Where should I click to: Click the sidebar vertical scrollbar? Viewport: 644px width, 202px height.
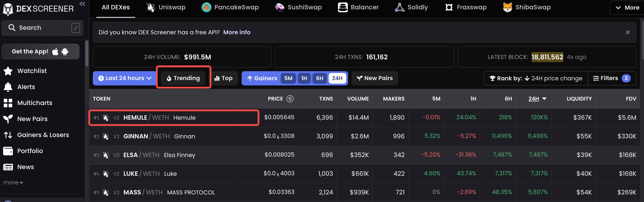coord(87,54)
